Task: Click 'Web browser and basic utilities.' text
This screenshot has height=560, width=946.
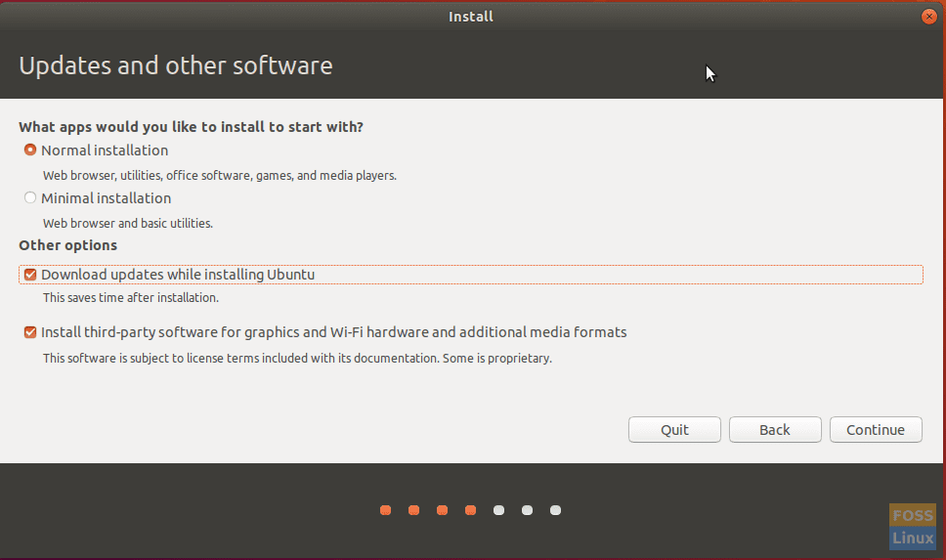Action: pos(128,223)
